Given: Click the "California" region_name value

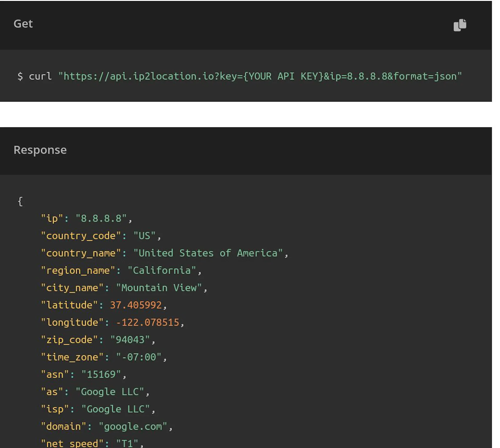Looking at the screenshot, I should (162, 271).
